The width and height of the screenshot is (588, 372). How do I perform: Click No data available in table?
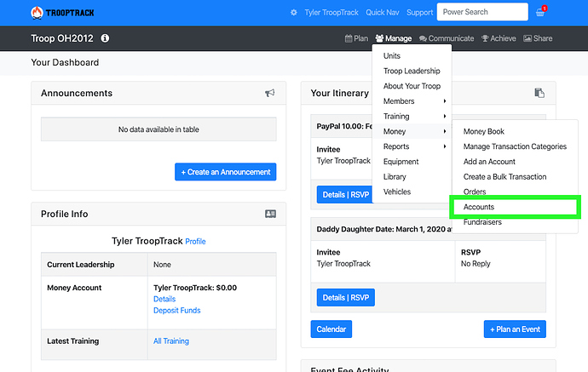click(159, 129)
